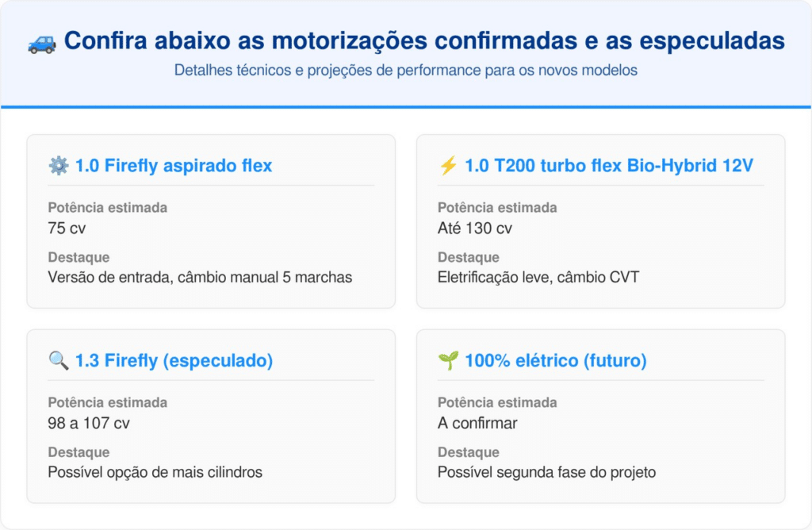
Task: Click the Até 130 cv power value
Action: click(475, 229)
